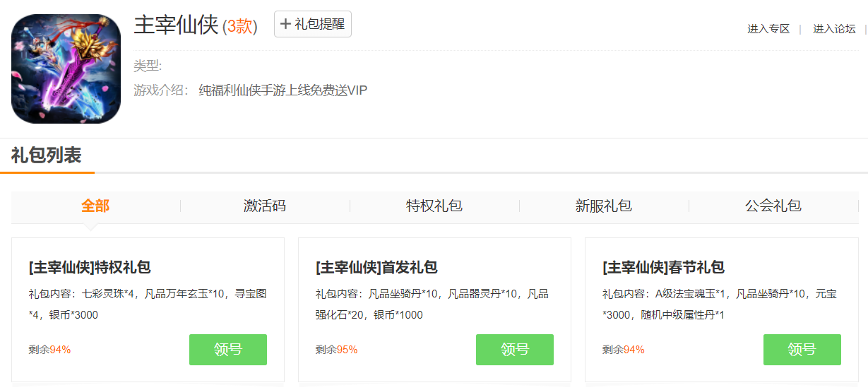The height and width of the screenshot is (390, 868).
Task: Switch to the 特权礼包 tab
Action: pos(434,206)
